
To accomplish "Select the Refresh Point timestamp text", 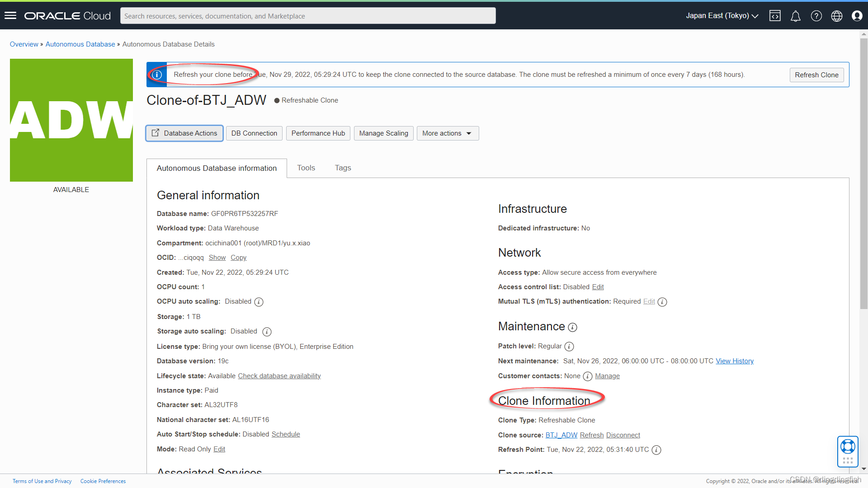I will point(598,450).
